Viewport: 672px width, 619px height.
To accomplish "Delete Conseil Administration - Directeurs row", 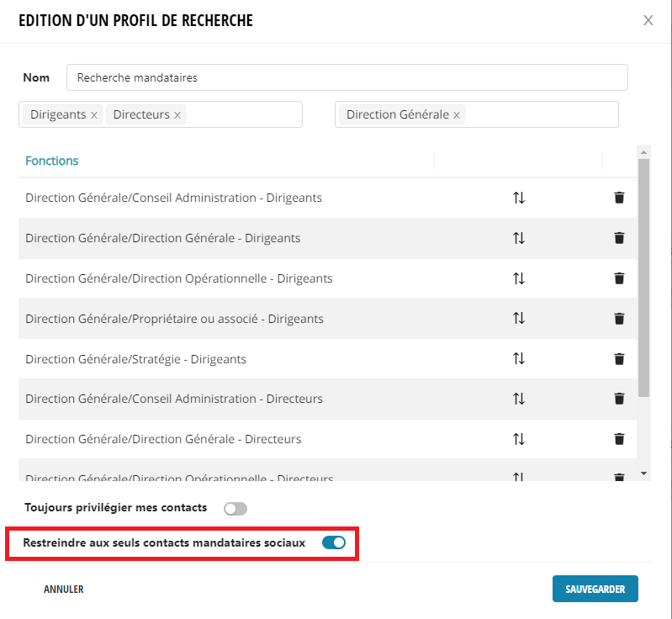I will click(619, 399).
